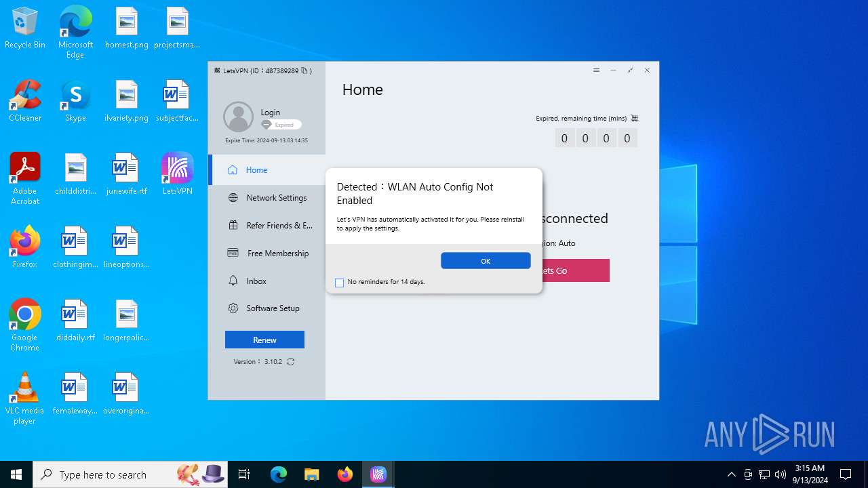Select the femaleway... document
The width and height of the screenshot is (868, 488).
[75, 394]
